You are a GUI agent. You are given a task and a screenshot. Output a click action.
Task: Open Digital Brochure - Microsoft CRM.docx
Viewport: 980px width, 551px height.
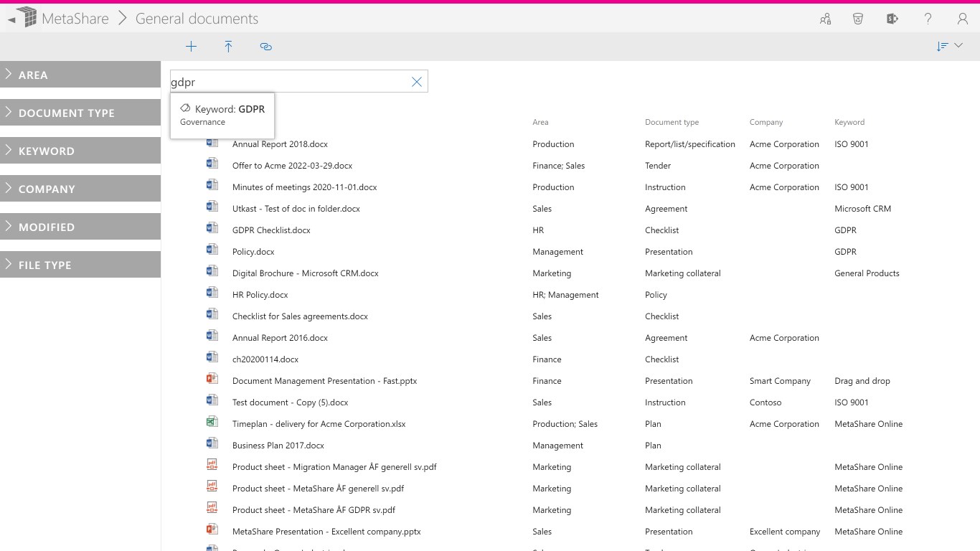pos(305,273)
